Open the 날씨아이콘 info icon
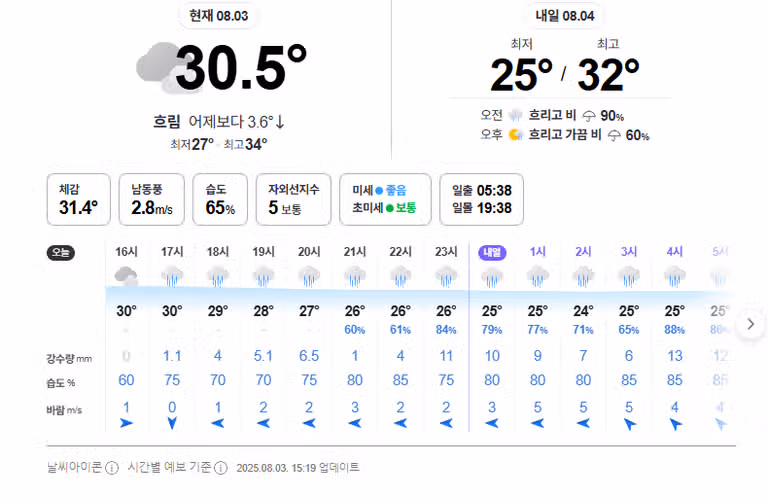 click(112, 468)
